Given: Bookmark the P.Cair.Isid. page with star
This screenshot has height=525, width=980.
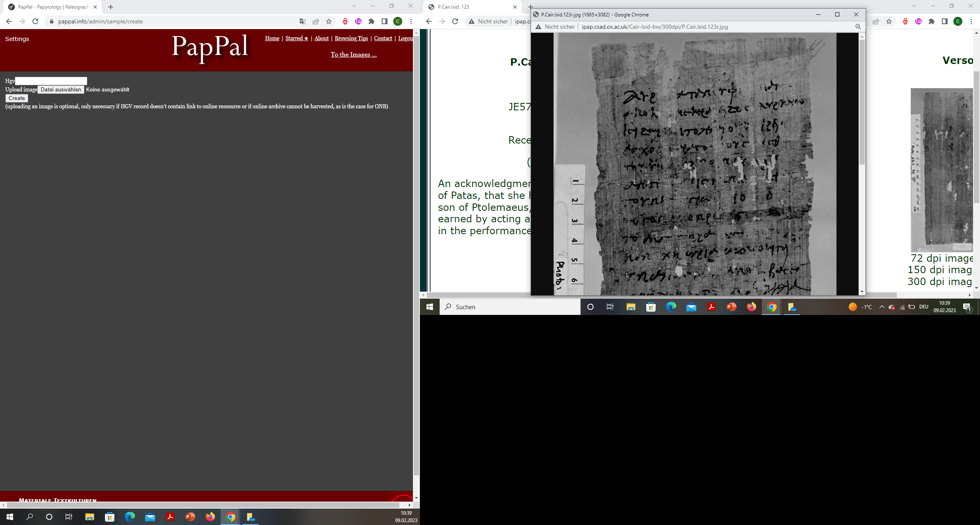Looking at the screenshot, I should [889, 21].
